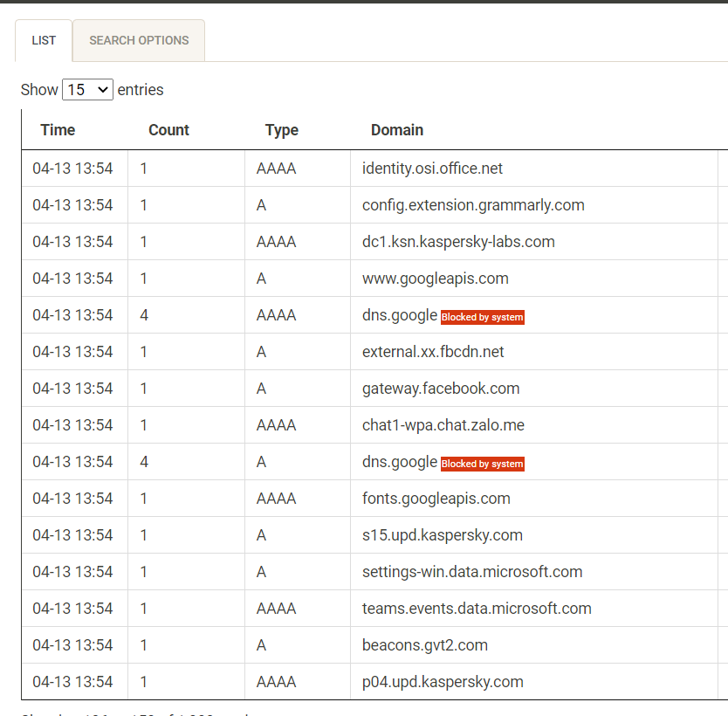Sort table by Type column header
The width and height of the screenshot is (728, 716).
[x=281, y=130]
